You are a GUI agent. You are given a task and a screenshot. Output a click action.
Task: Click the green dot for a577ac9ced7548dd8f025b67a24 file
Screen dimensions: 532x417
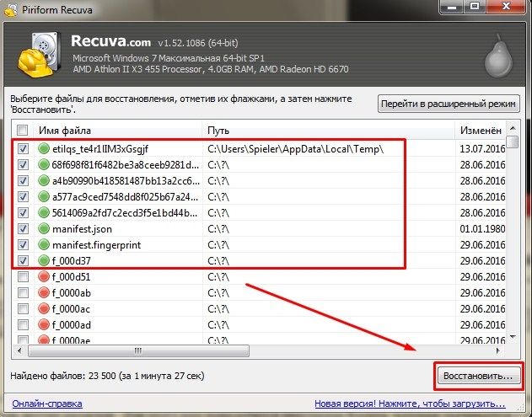pos(44,196)
